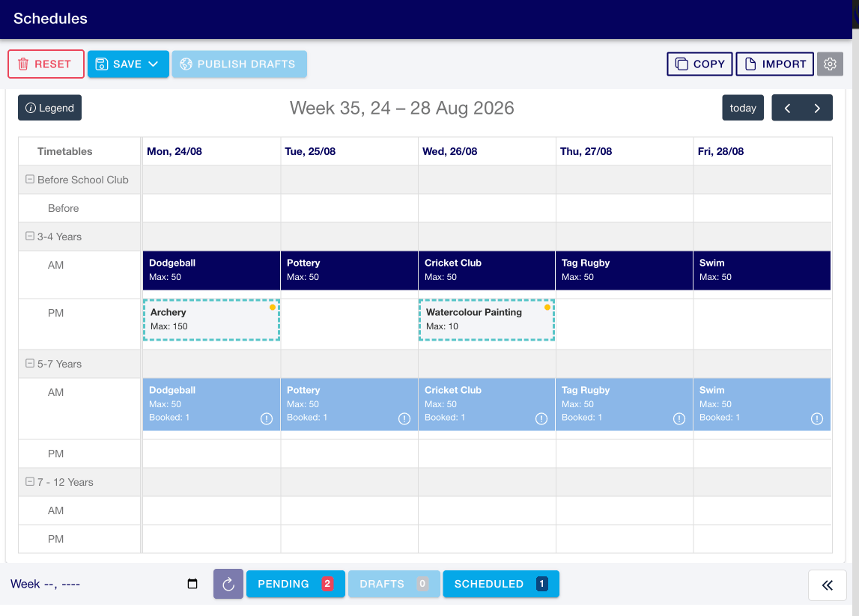This screenshot has width=859, height=616.
Task: Click the collapse double-chevron button
Action: pyautogui.click(x=828, y=585)
